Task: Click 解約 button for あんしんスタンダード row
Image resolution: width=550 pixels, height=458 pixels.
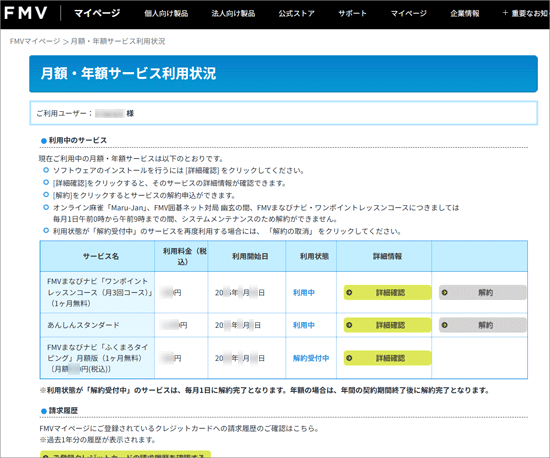Action: [483, 325]
